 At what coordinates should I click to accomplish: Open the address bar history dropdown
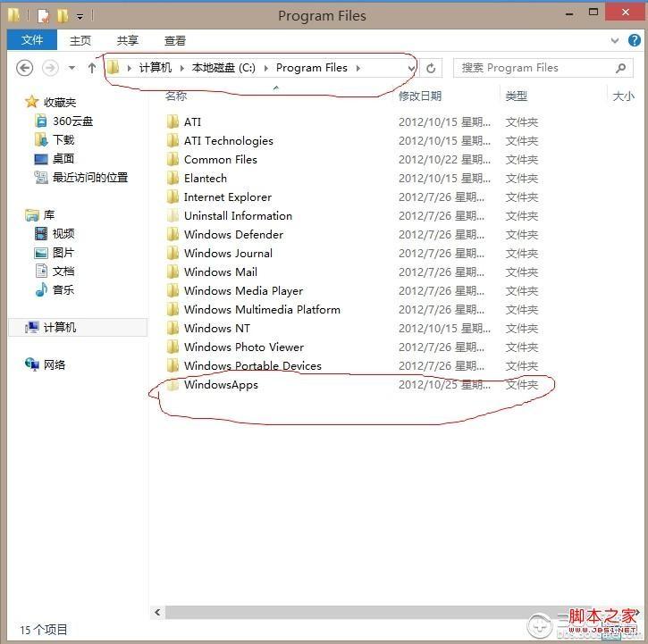[411, 69]
